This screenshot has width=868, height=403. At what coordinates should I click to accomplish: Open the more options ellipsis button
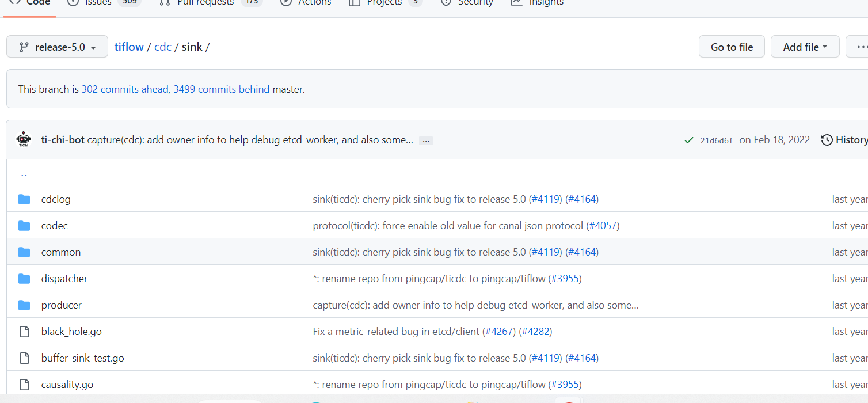[x=860, y=47]
